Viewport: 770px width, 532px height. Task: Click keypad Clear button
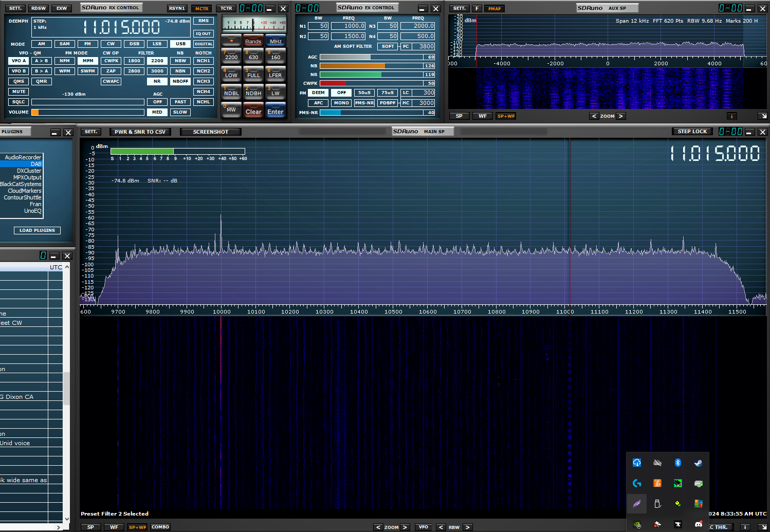(253, 111)
